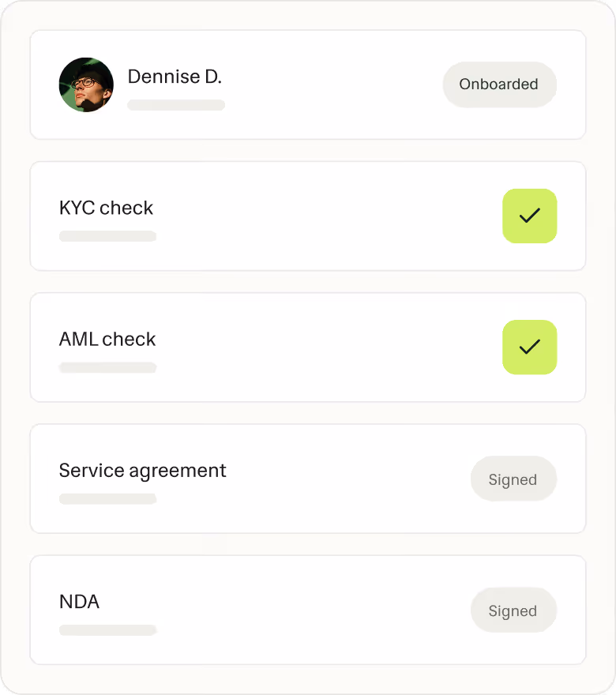Screen dimensions: 616x695
Task: Click placeholder bar under NDA
Action: point(107,629)
